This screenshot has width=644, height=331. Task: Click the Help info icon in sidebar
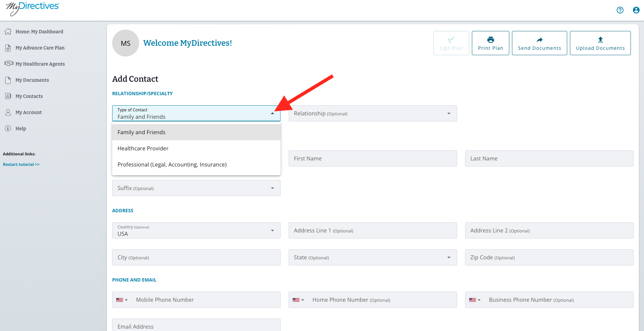click(x=8, y=128)
